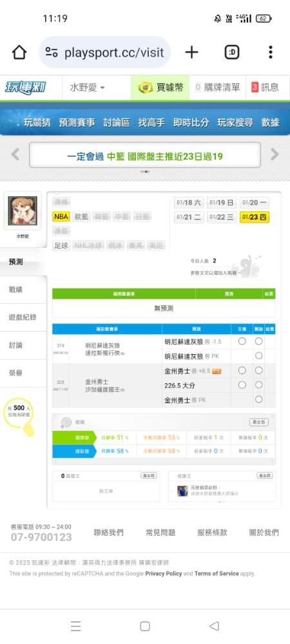The width and height of the screenshot is (290, 644).
Task: Open 即時比分 navigation item
Action: coord(191,122)
